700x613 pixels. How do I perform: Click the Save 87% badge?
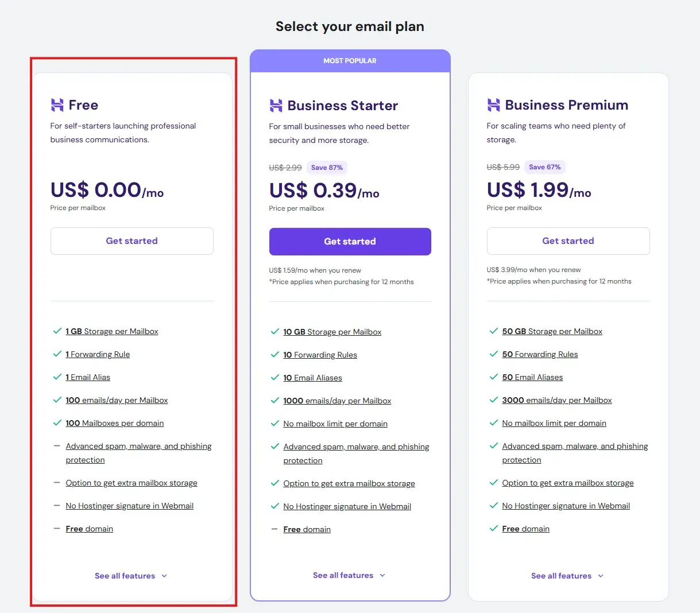click(x=327, y=168)
